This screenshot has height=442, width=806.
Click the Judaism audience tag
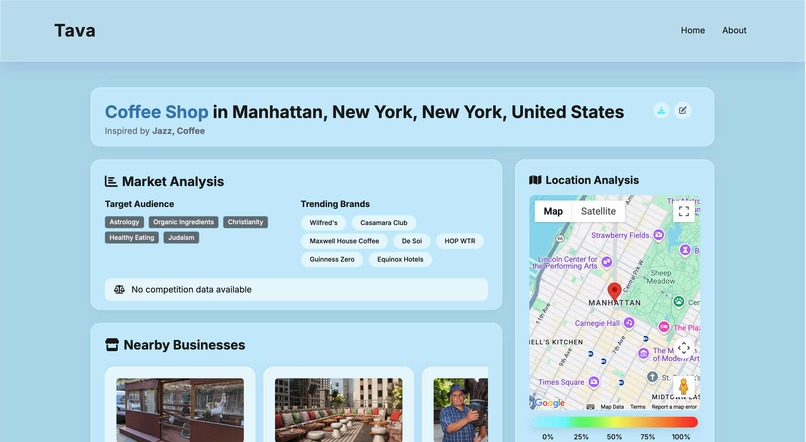(181, 237)
